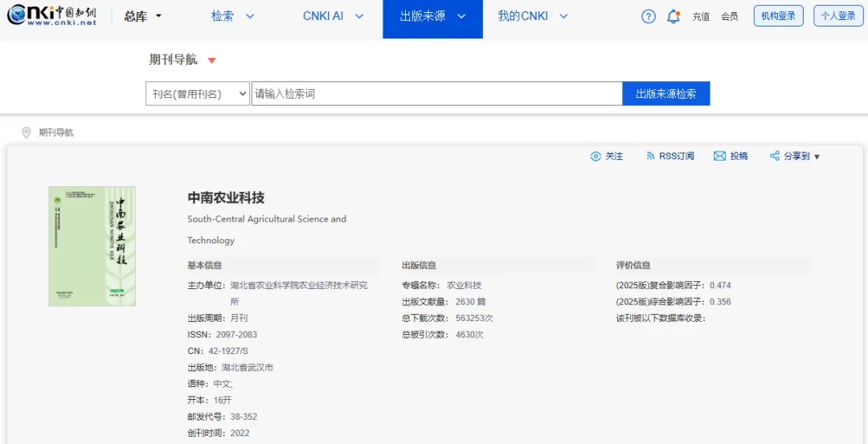Click the eye icon next to 关注
This screenshot has height=444, width=868.
pyautogui.click(x=596, y=157)
